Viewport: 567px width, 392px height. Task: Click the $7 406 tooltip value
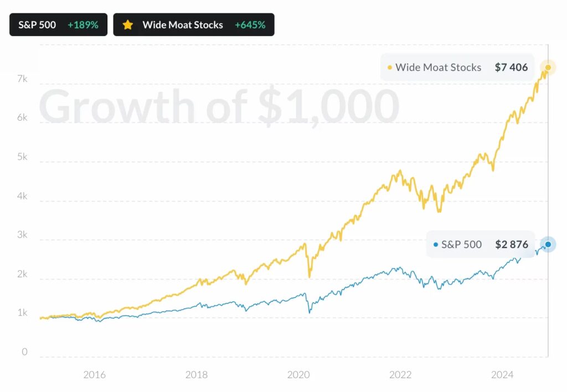pos(511,68)
